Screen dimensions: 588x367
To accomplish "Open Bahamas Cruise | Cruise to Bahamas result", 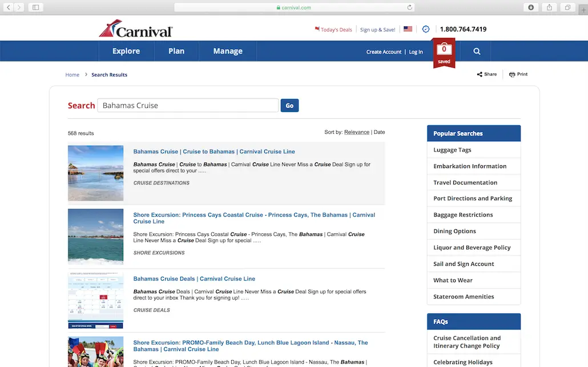I will point(214,151).
